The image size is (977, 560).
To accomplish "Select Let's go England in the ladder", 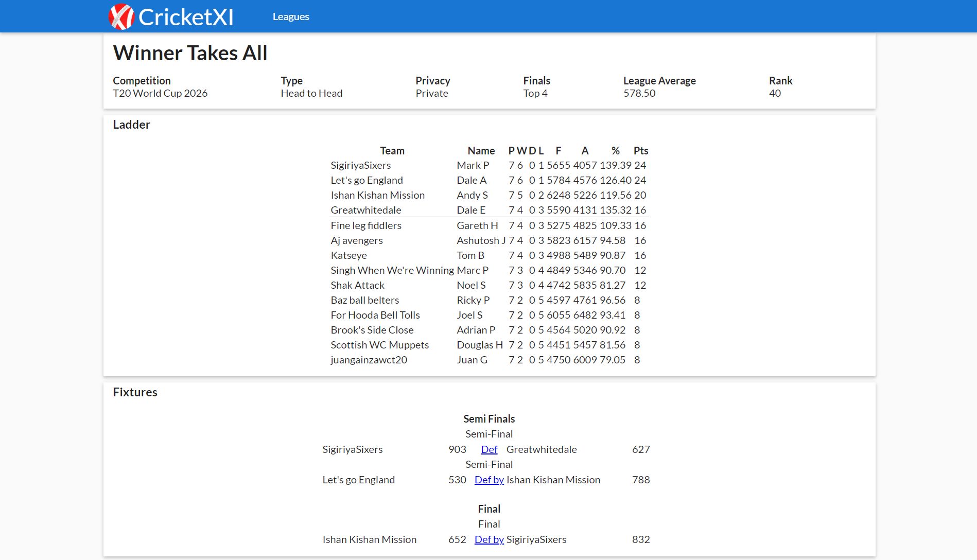I will pyautogui.click(x=367, y=180).
